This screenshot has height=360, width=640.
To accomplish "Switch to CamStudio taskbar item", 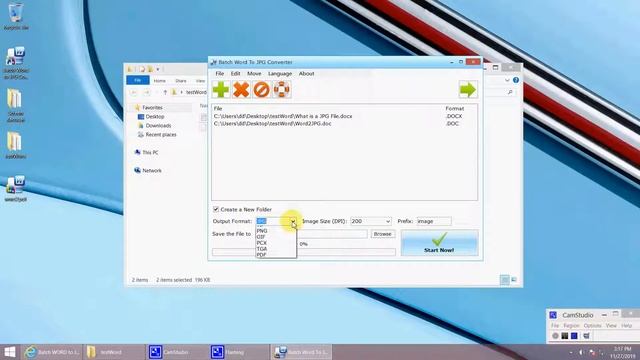I will (x=177, y=352).
